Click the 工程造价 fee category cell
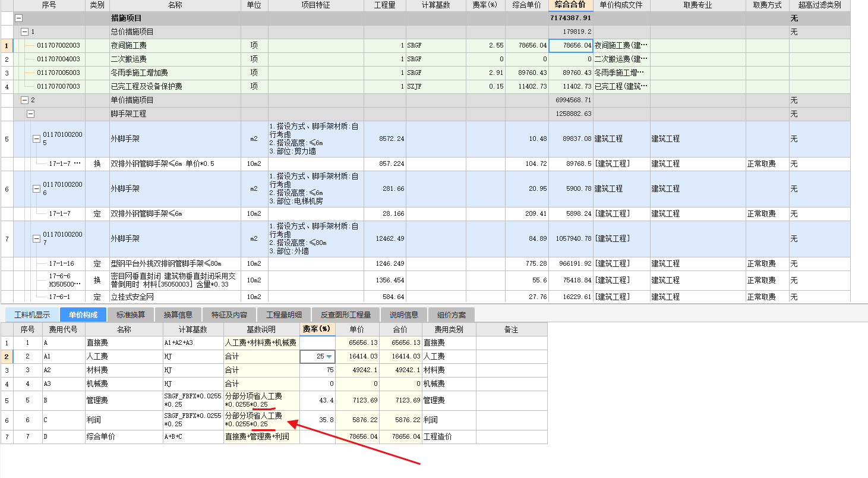 pos(449,437)
